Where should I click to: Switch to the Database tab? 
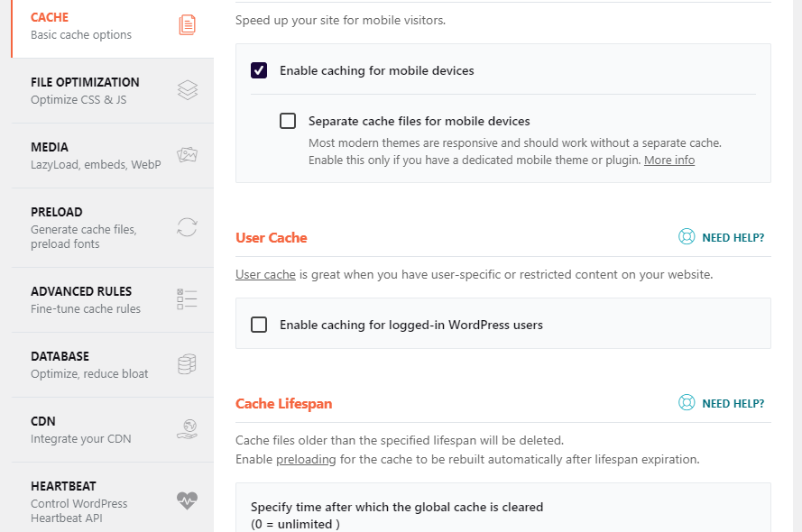[x=113, y=365]
